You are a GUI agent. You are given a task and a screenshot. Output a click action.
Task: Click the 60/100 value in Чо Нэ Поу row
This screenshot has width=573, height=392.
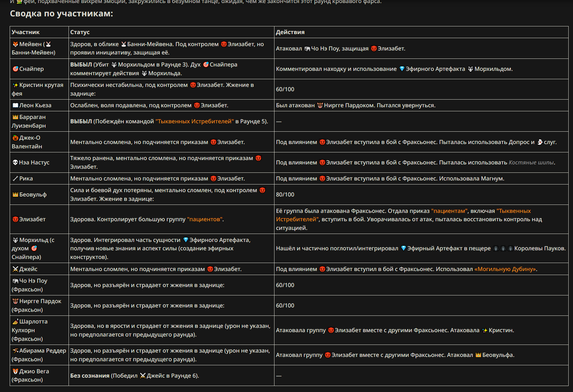(x=285, y=285)
